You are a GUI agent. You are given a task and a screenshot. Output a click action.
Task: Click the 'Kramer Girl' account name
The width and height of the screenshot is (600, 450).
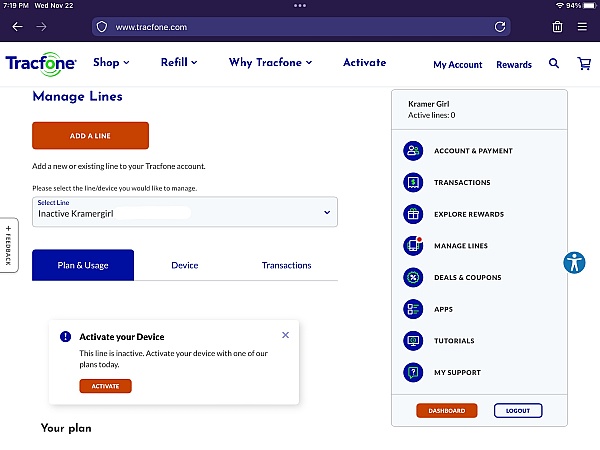[x=429, y=104]
